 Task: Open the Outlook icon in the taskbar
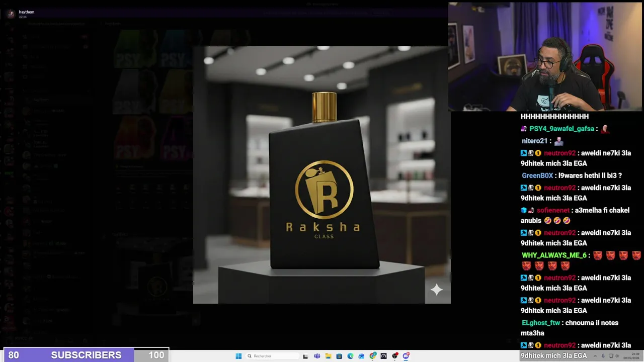coord(361,356)
